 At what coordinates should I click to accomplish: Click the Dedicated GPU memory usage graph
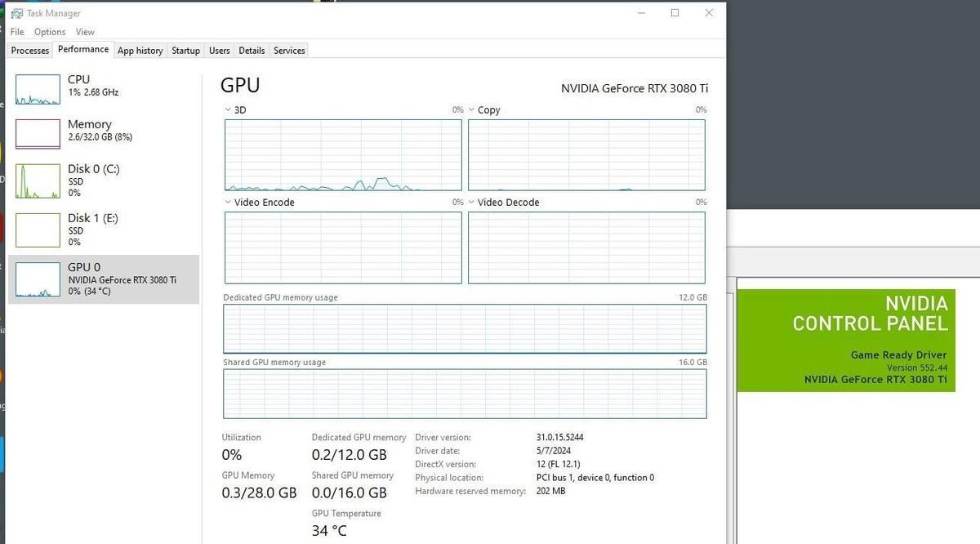[x=465, y=329]
